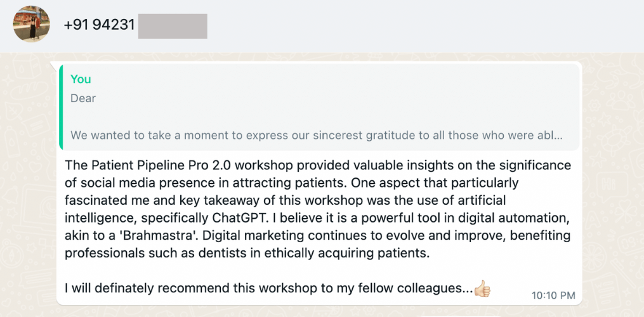
Task: Click the chat wallpaper left of the bubble
Action: pyautogui.click(x=25, y=190)
